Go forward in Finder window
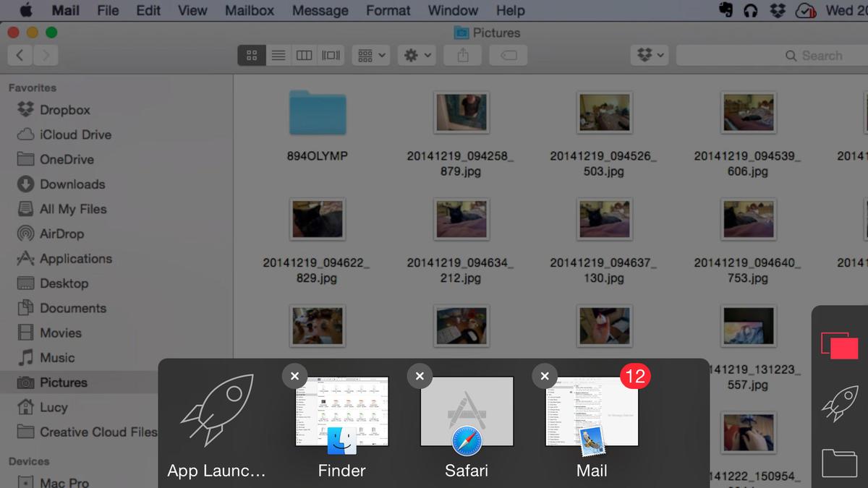Screen dimensions: 868x488 pos(46,55)
